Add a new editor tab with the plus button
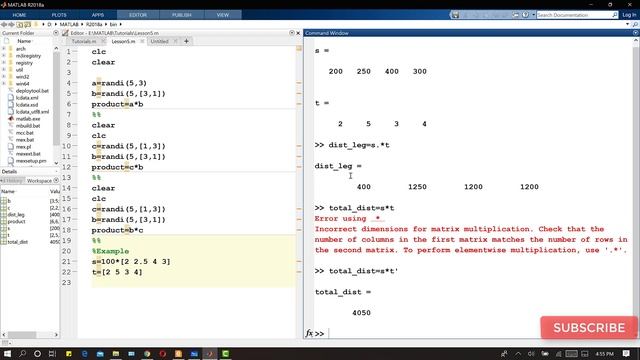Viewport: 640px width, 360px height. 186,41
